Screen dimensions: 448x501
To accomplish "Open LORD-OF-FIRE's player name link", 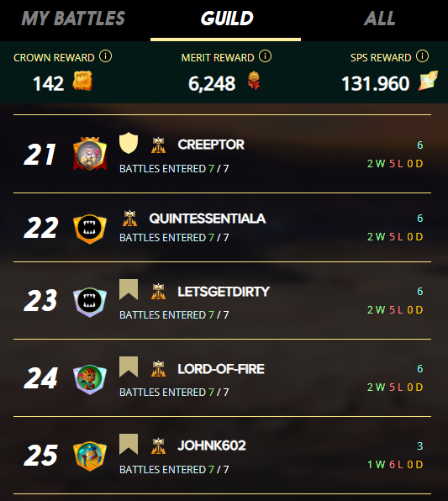I will coord(221,369).
